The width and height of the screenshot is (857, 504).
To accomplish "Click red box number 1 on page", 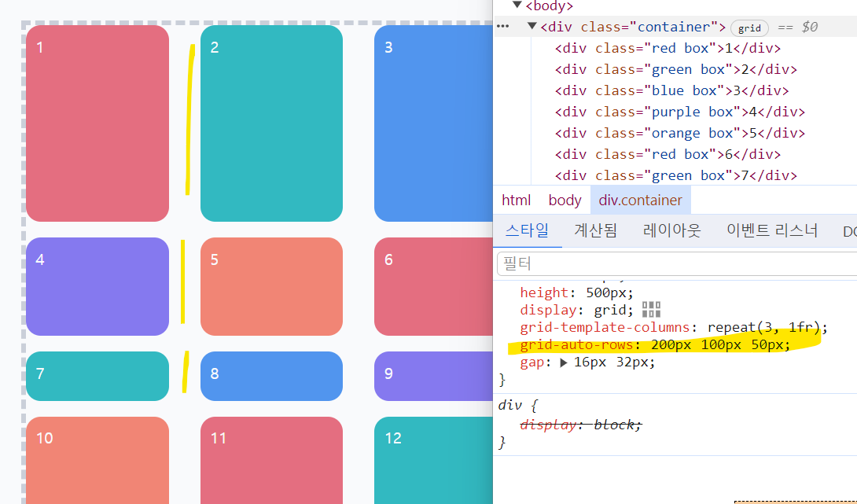I will click(x=97, y=123).
